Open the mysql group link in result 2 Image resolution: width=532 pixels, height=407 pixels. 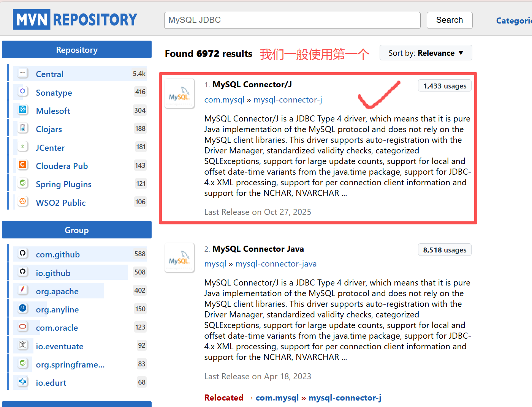pyautogui.click(x=215, y=264)
